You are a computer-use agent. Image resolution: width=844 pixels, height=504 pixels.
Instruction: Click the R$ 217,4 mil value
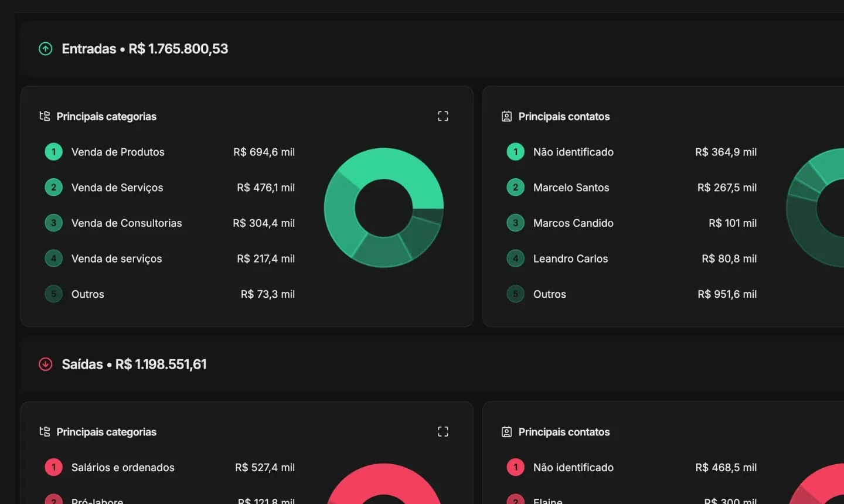coord(266,258)
